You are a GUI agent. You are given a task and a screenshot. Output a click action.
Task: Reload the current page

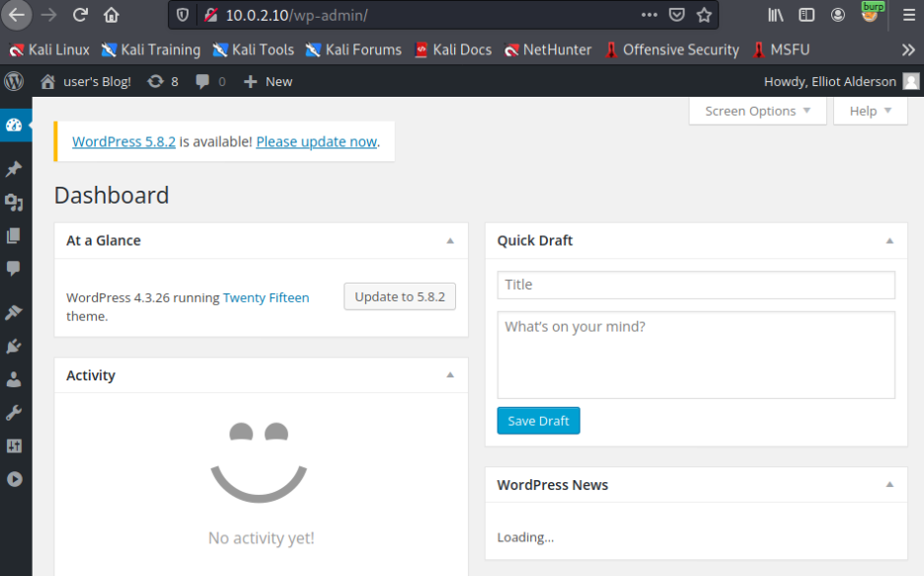pos(80,15)
